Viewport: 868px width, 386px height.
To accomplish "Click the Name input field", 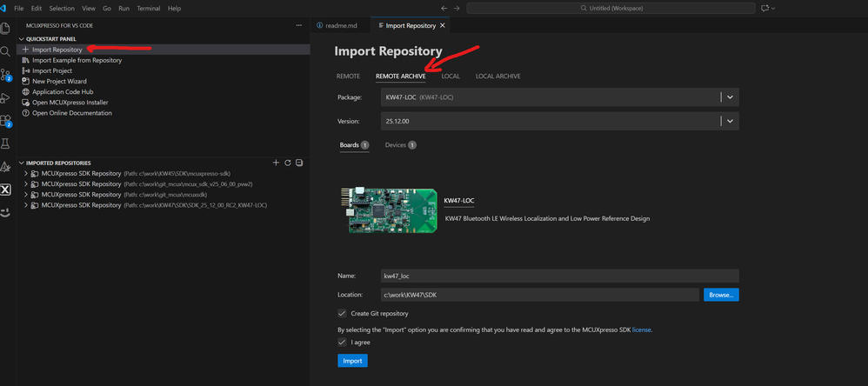I will point(559,276).
